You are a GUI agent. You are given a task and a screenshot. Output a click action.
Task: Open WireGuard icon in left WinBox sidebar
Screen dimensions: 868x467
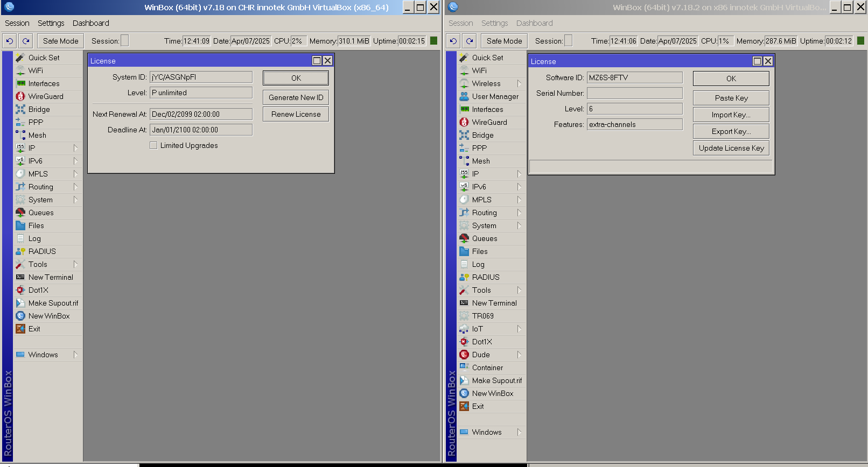pyautogui.click(x=20, y=96)
